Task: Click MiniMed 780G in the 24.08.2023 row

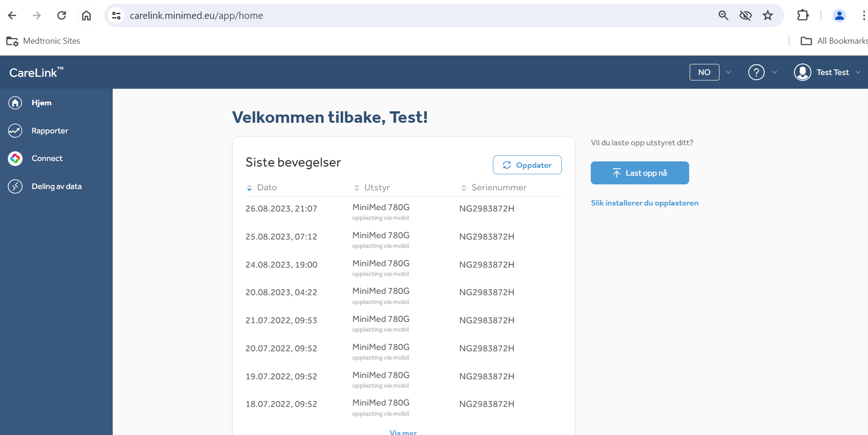Action: click(x=381, y=263)
